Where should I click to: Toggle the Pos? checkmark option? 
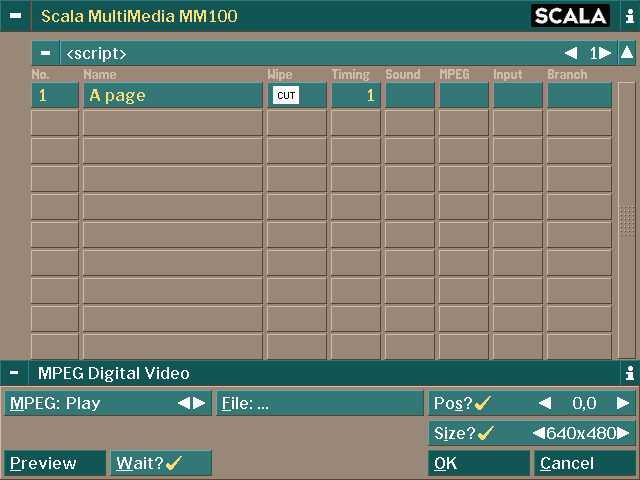[x=464, y=403]
